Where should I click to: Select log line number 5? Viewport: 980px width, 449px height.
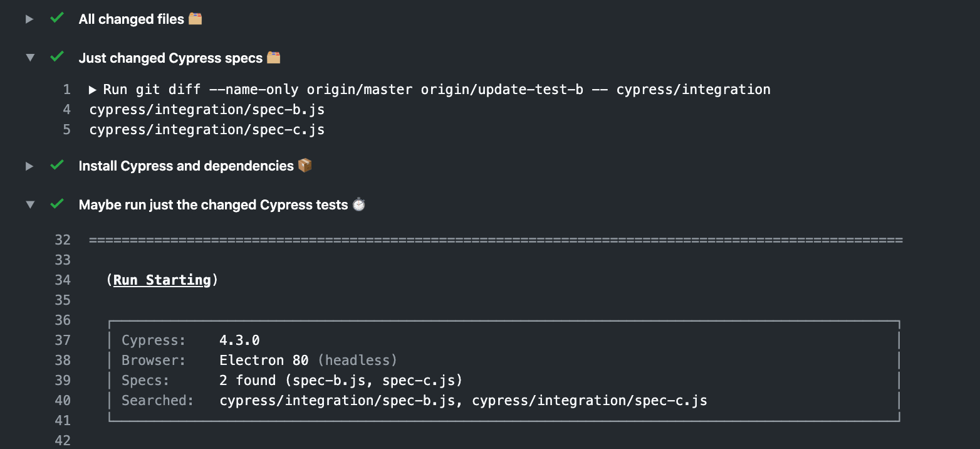pyautogui.click(x=66, y=130)
